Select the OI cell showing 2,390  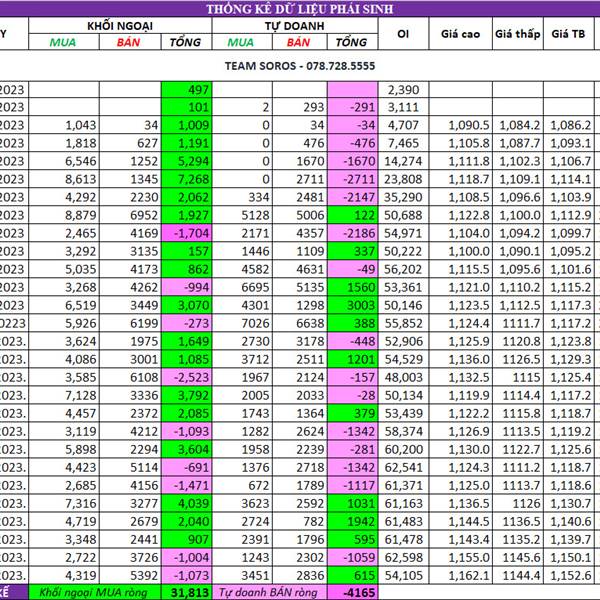click(x=403, y=90)
